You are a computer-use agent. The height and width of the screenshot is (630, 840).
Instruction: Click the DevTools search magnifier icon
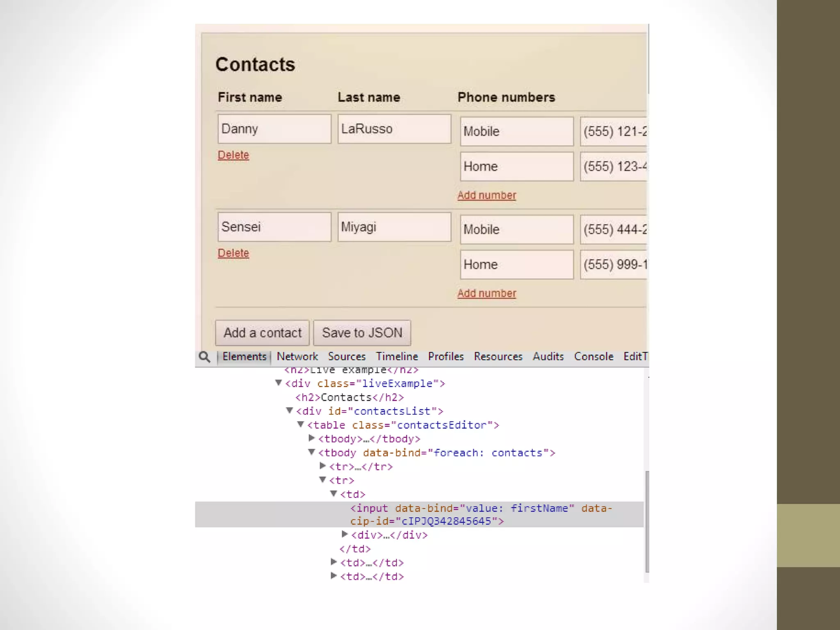pos(204,357)
